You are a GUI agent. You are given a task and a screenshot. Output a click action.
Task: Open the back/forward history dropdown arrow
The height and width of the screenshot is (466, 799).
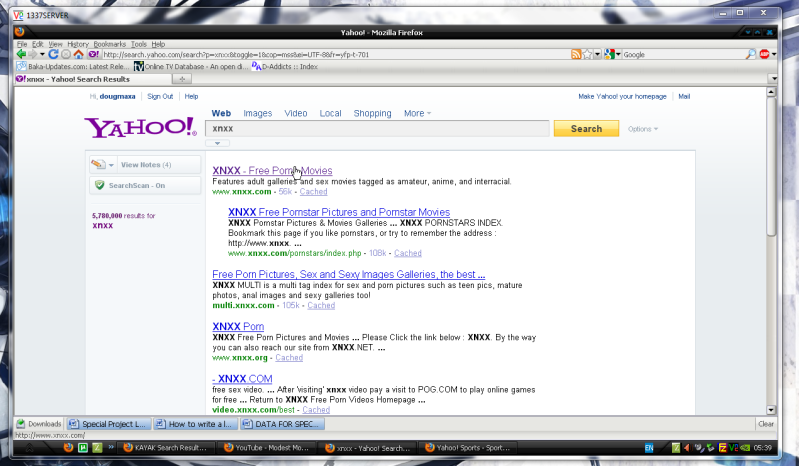(42, 54)
